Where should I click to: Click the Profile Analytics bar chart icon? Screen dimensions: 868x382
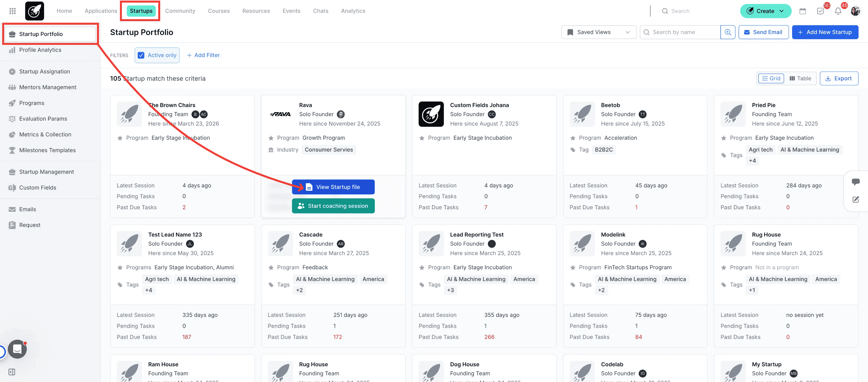point(12,50)
